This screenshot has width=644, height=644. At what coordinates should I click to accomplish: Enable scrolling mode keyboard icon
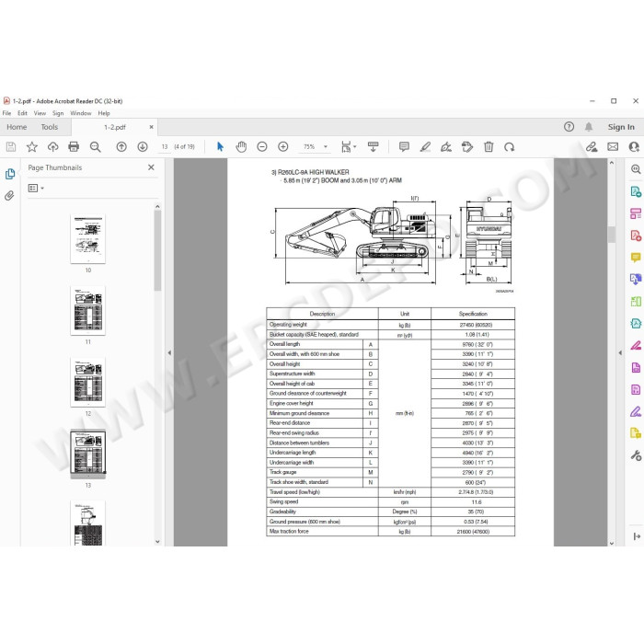(373, 146)
